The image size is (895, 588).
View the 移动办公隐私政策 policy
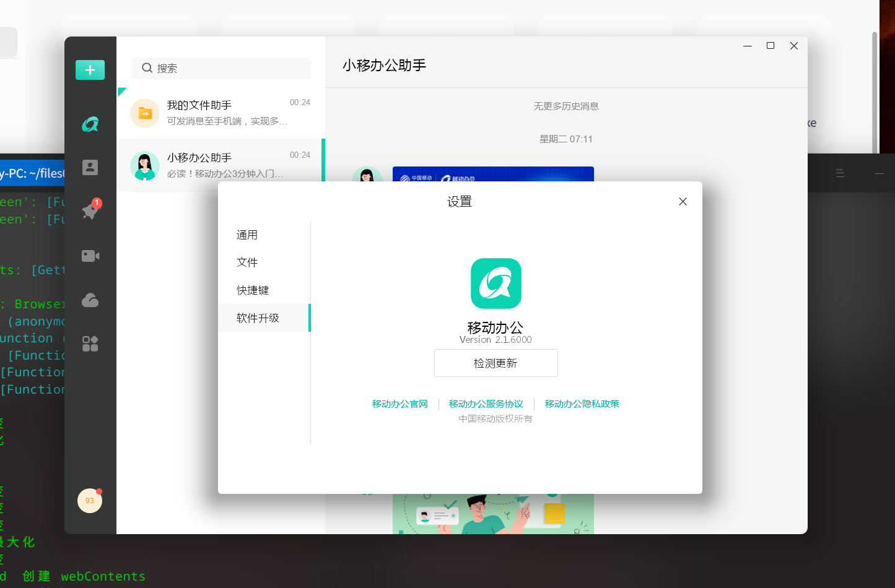[x=582, y=404]
